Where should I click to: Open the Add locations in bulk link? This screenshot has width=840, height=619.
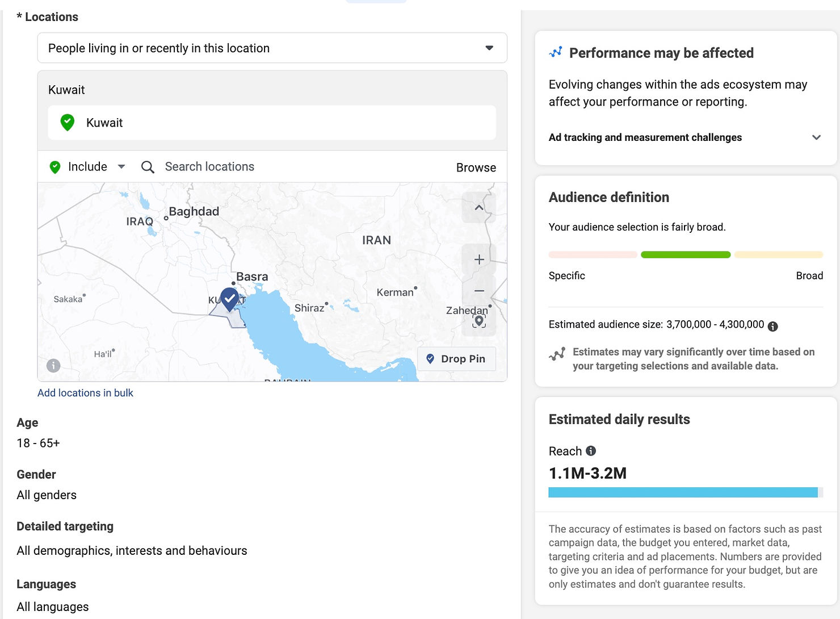(x=85, y=393)
